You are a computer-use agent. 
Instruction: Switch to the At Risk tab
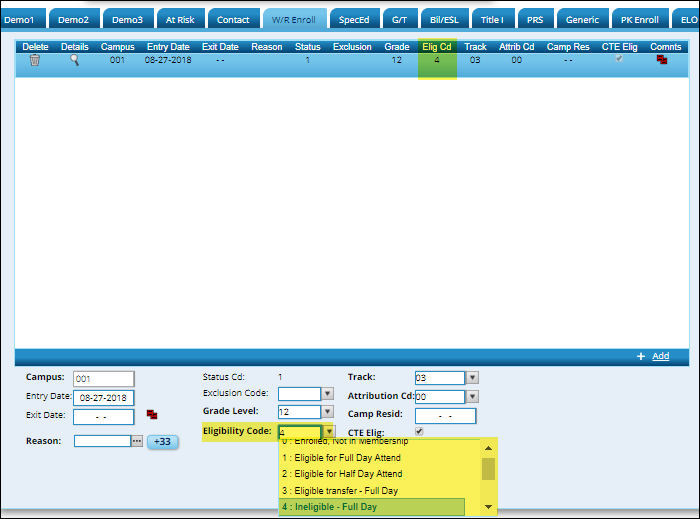[180, 19]
